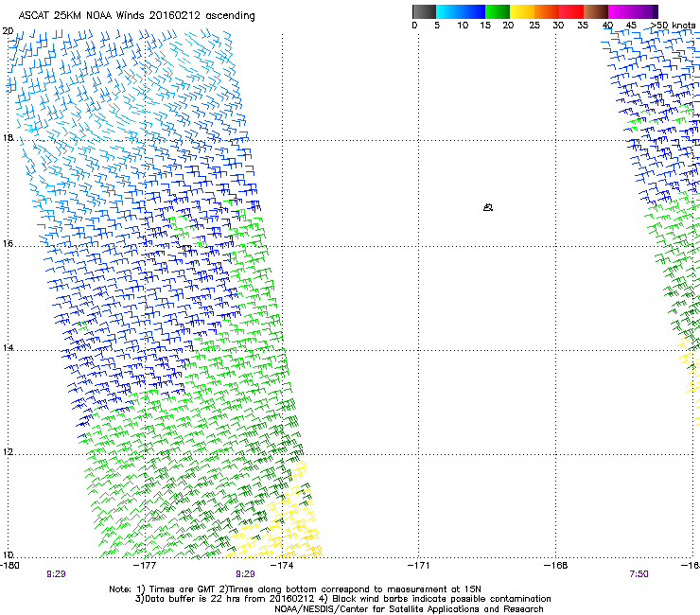Click the '0' legend scale label
Image resolution: width=700 pixels, height=615 pixels.
coord(414,26)
